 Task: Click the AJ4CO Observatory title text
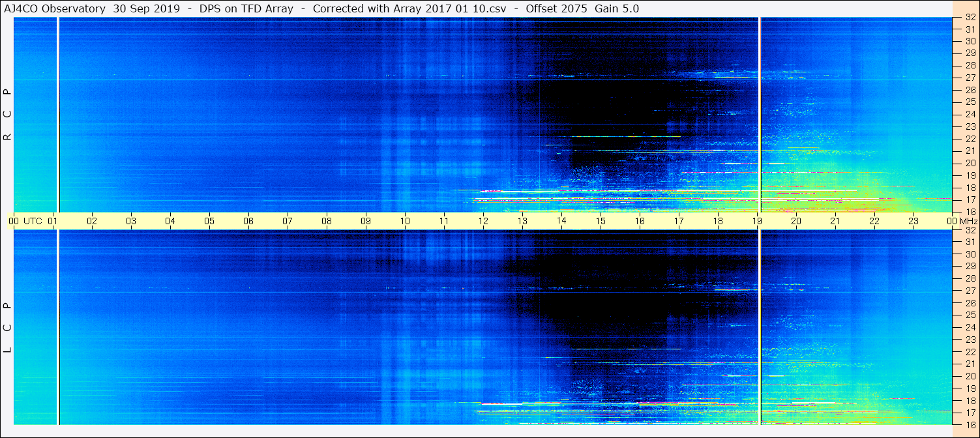(x=56, y=8)
